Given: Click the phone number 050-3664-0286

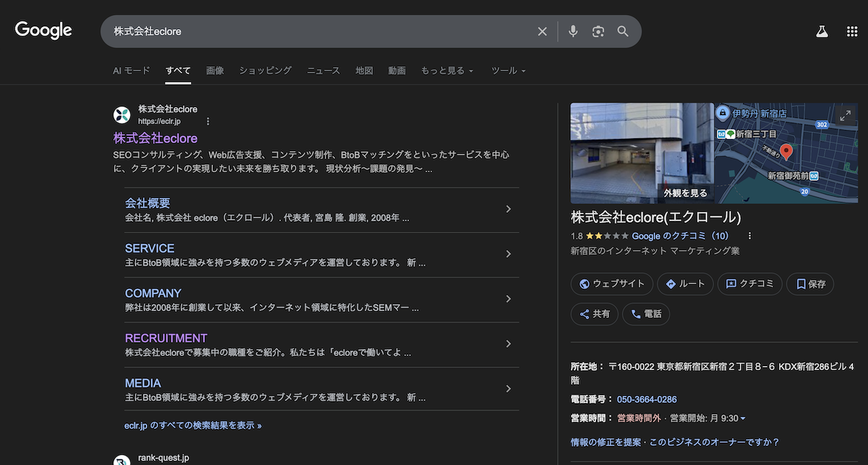Looking at the screenshot, I should (646, 399).
